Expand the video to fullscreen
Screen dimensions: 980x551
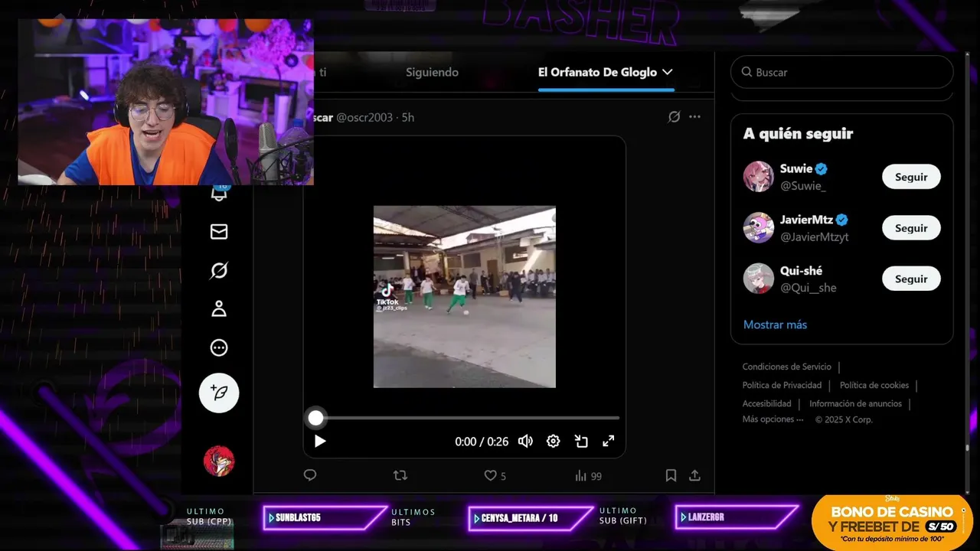click(609, 441)
